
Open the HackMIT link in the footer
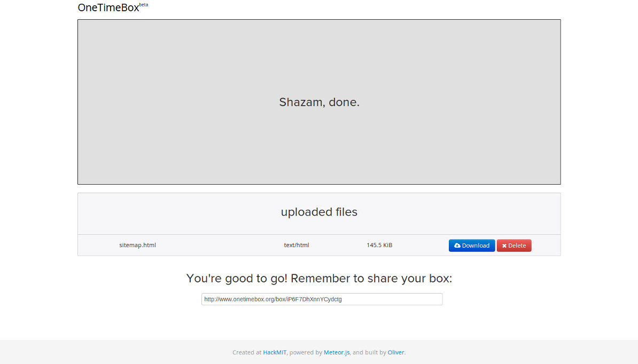pos(275,352)
